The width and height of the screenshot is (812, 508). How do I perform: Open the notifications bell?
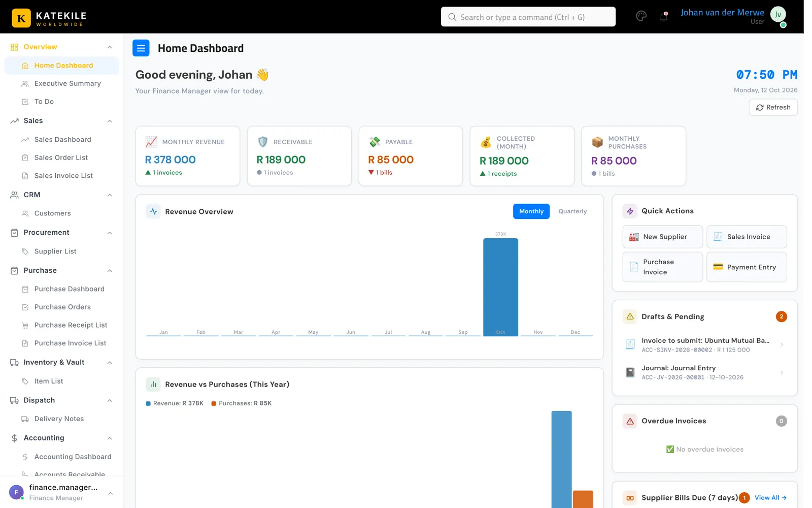664,16
